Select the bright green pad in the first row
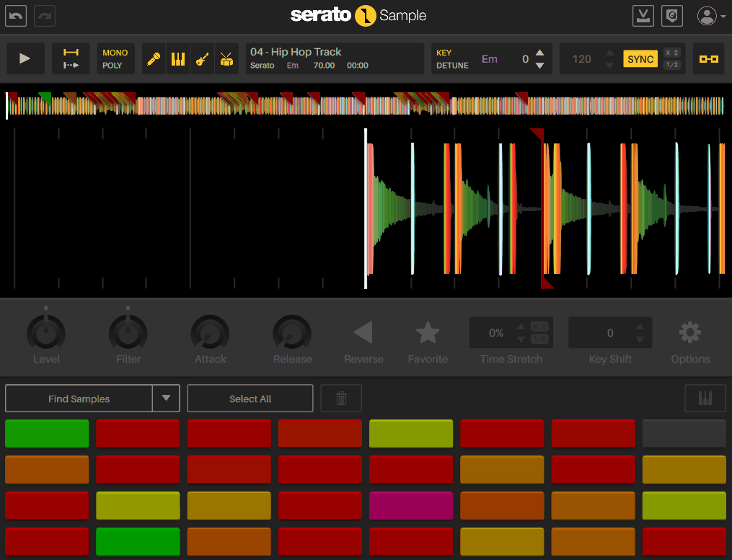Screen dimensions: 732x560 click(x=47, y=434)
